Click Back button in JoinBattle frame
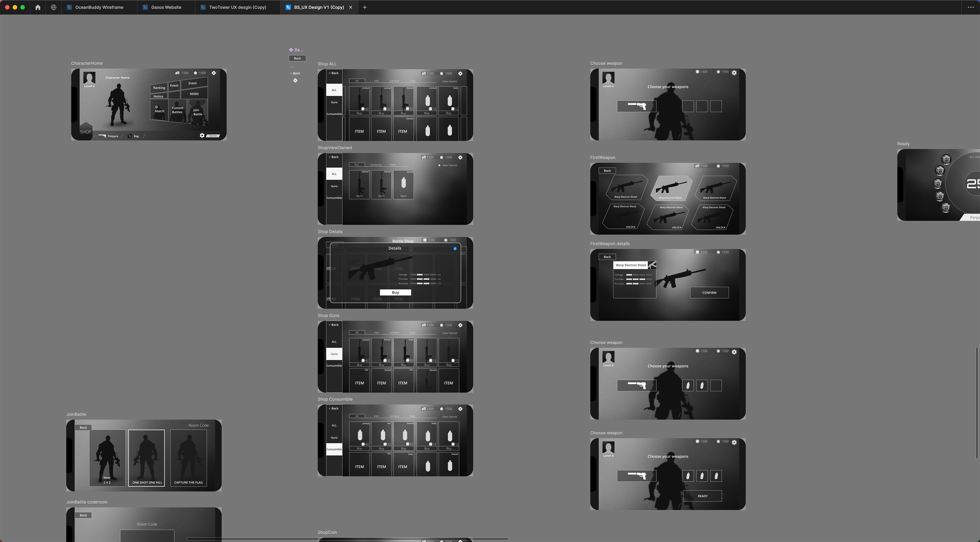Viewport: 980px width, 542px height. click(83, 427)
